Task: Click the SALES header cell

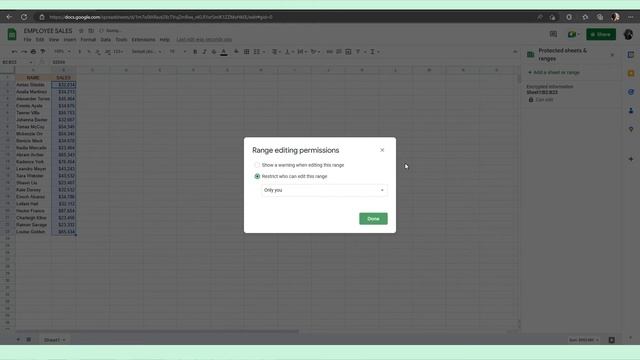Action: (x=63, y=78)
